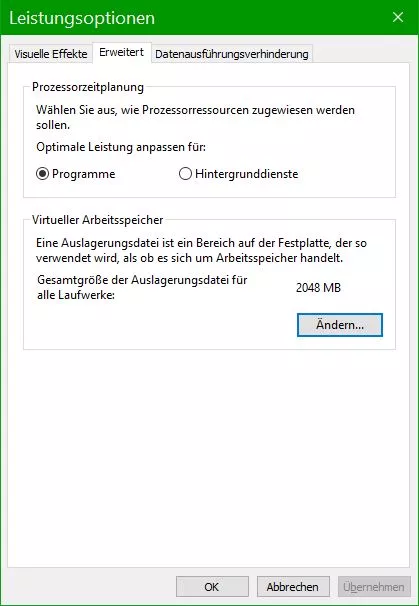Click the 2048 MB paging file value
Screen dimensions: 419x606
click(x=319, y=288)
